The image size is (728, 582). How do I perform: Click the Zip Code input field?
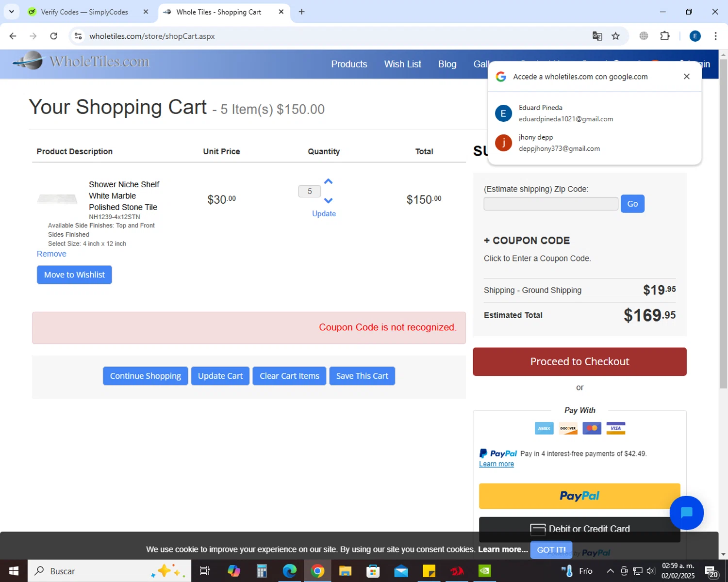pyautogui.click(x=551, y=204)
